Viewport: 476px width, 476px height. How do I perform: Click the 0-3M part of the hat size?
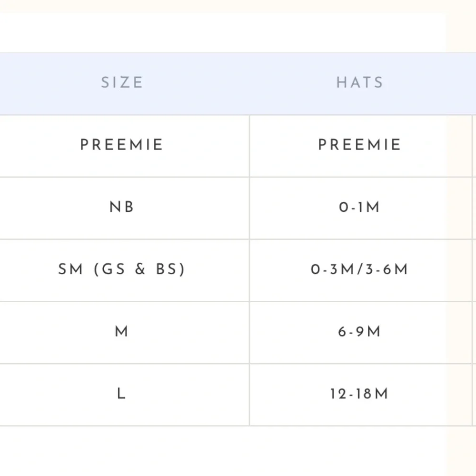pyautogui.click(x=333, y=269)
